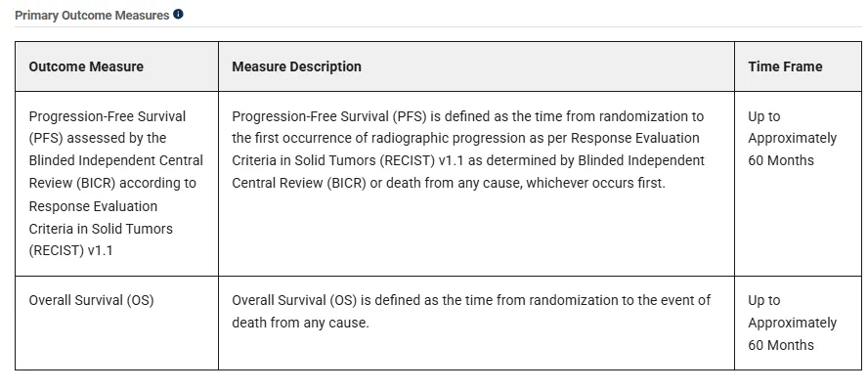Image resolution: width=868 pixels, height=391 pixels.
Task: Click the OS row time frame cell
Action: tap(798, 323)
